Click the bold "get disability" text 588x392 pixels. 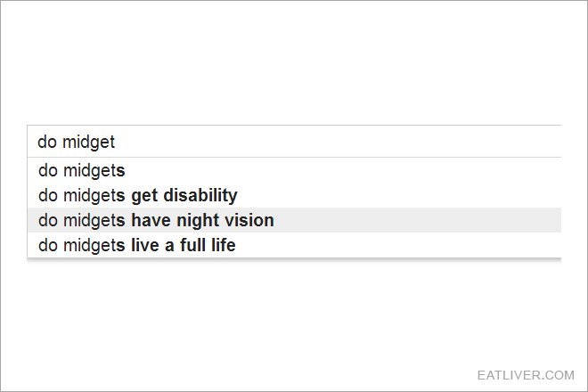coord(184,196)
